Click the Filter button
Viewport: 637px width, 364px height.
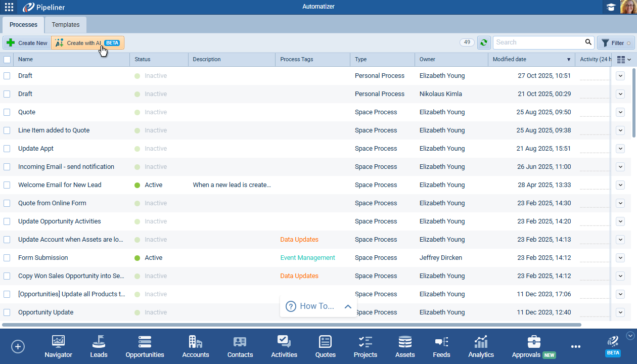click(616, 43)
